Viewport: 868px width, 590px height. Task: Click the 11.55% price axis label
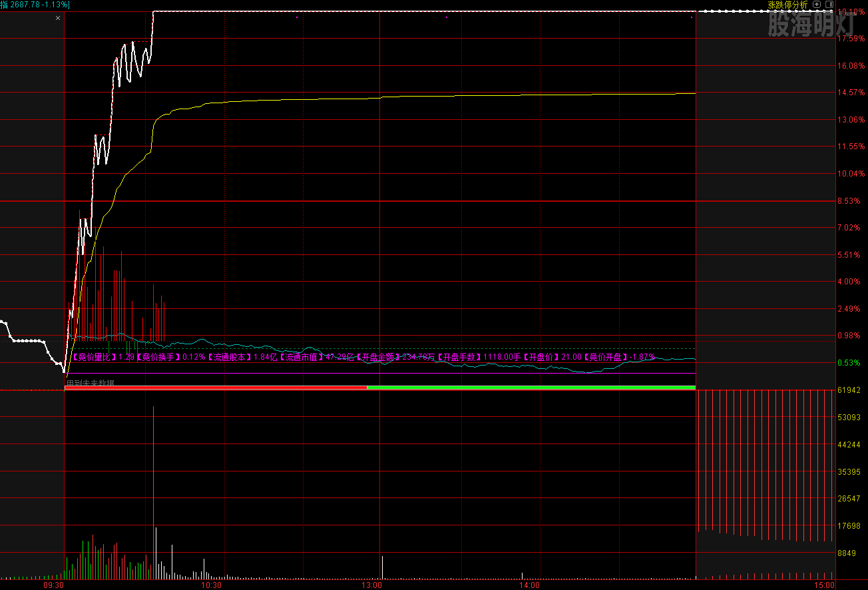point(851,147)
